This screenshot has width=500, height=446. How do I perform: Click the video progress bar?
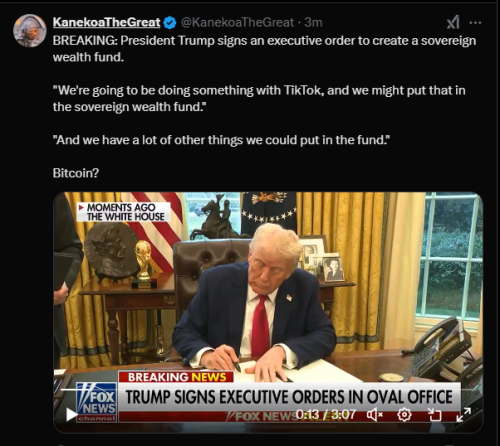pyautogui.click(x=268, y=389)
